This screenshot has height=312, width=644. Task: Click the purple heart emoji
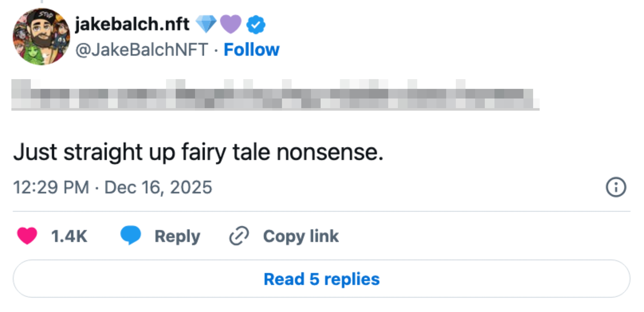pyautogui.click(x=230, y=24)
